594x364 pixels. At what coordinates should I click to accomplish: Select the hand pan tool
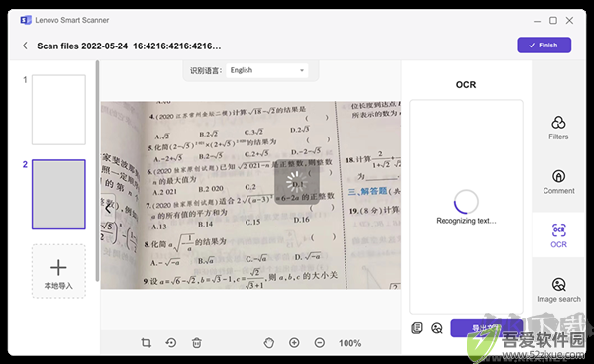point(269,343)
